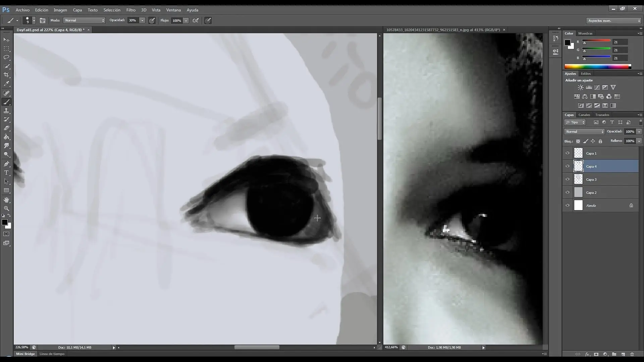Click the foreground color swatch in toolbar

point(5,223)
